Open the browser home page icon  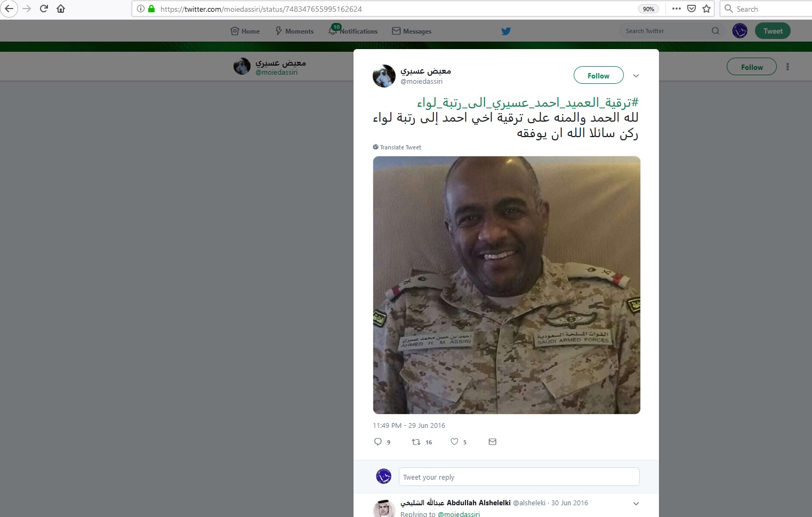(x=61, y=9)
